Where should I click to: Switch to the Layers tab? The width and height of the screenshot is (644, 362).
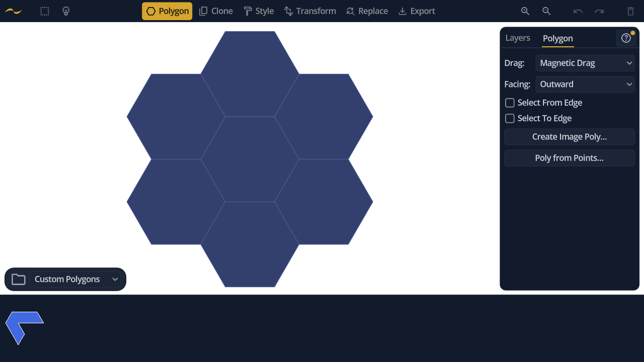click(x=518, y=38)
